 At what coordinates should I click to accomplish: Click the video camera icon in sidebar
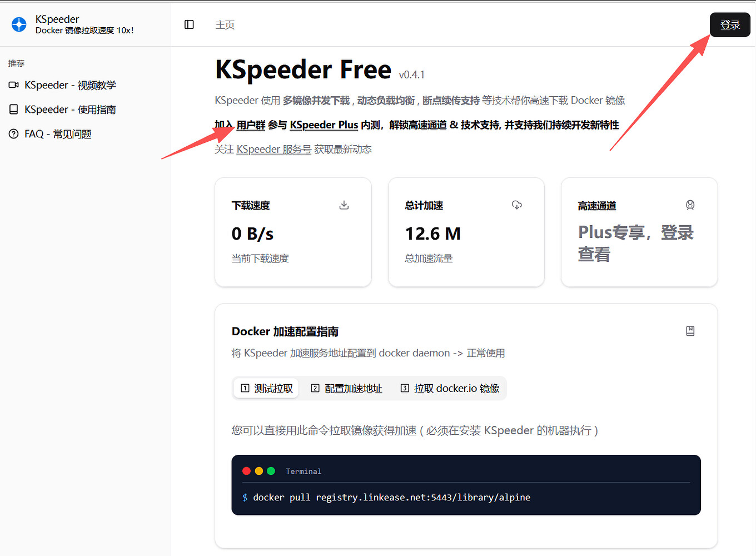tap(14, 85)
